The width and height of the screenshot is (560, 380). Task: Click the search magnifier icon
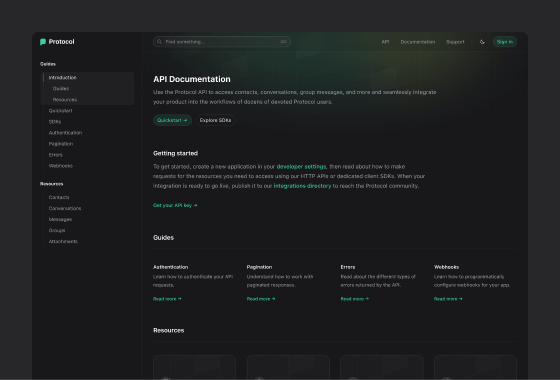[159, 42]
